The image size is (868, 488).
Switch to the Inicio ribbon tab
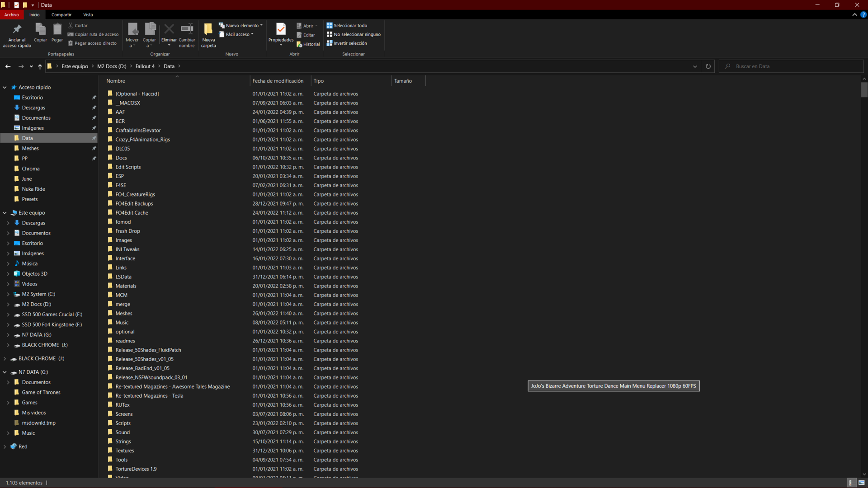click(34, 14)
